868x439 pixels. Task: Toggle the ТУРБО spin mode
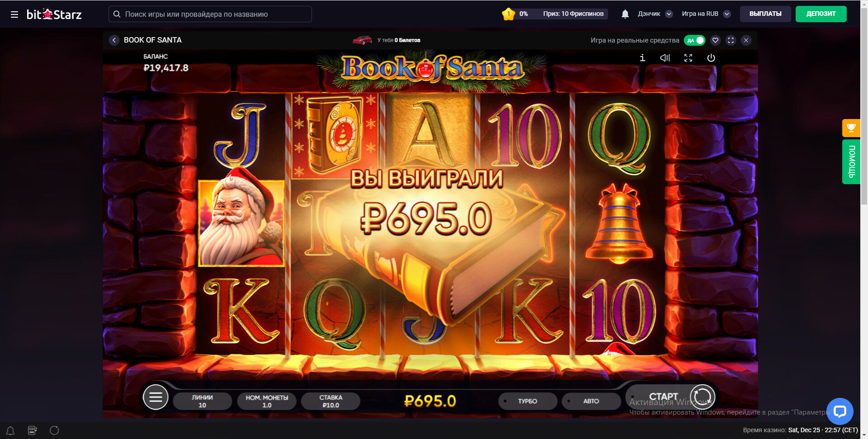[x=528, y=401]
